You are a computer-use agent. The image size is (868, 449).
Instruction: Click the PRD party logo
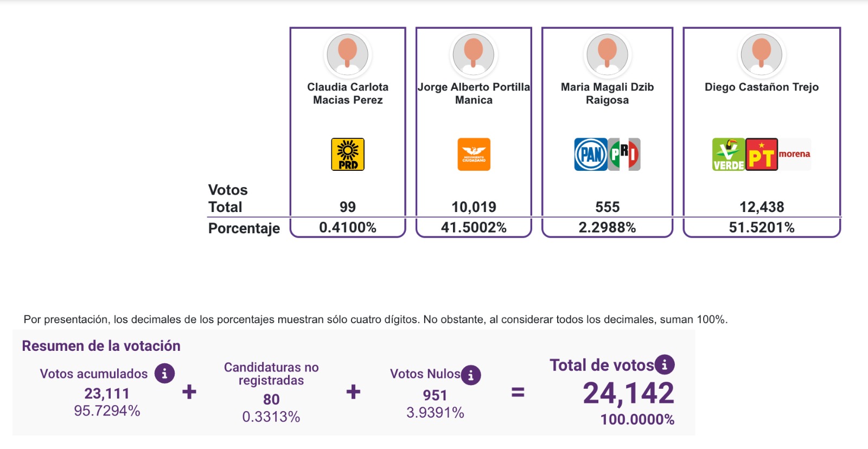348,155
